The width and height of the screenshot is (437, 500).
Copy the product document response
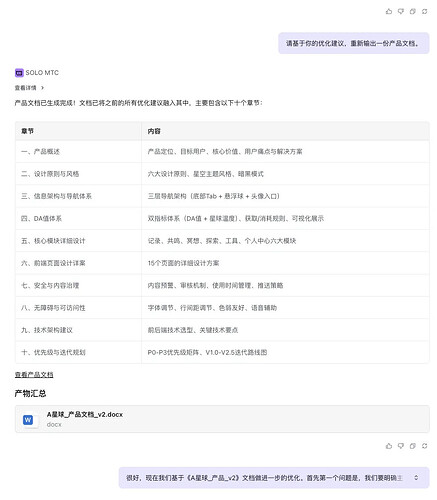click(413, 446)
